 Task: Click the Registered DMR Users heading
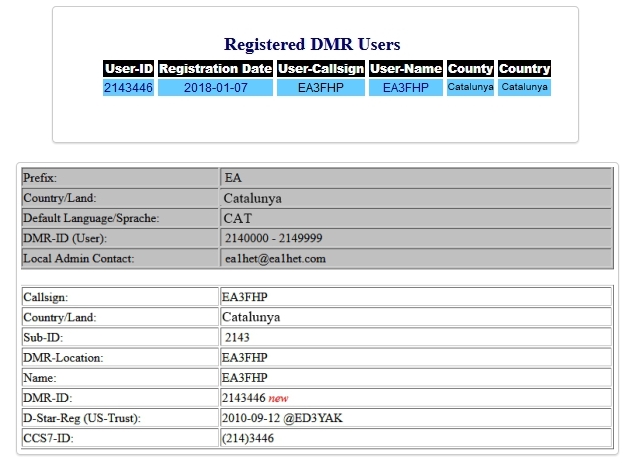click(x=312, y=44)
